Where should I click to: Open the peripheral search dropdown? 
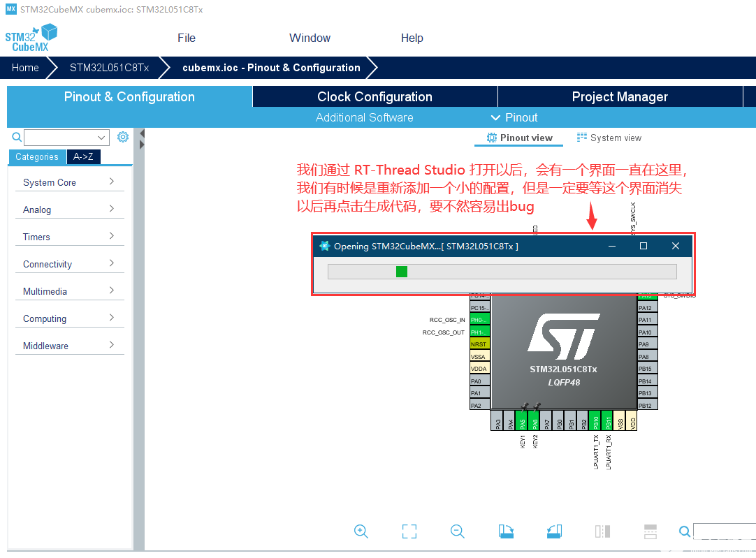point(101,138)
